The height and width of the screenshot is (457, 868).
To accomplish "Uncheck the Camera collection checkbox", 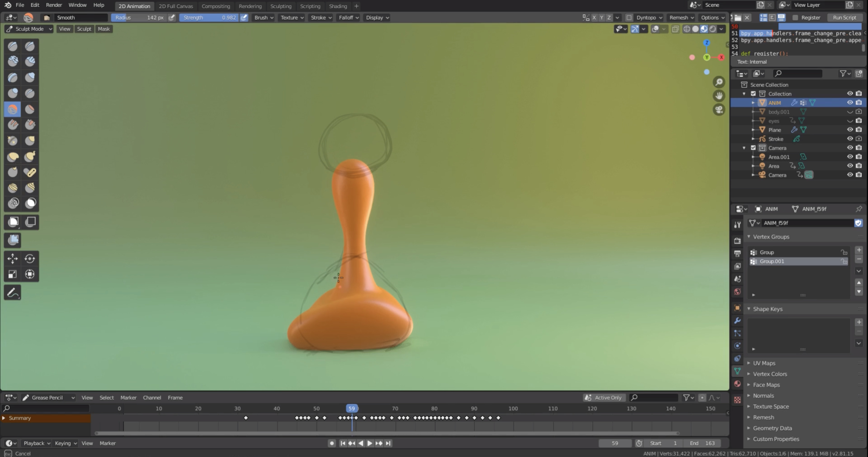I will [753, 148].
